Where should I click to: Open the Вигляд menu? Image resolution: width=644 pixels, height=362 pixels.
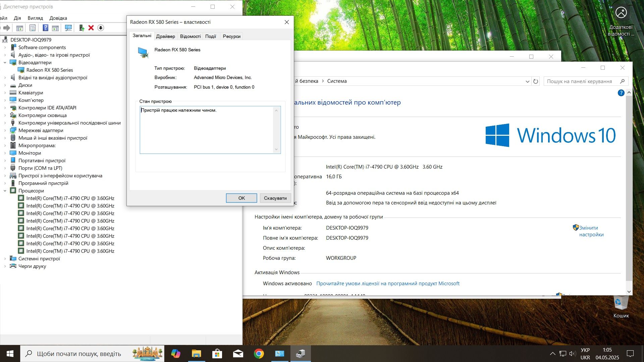(x=35, y=18)
